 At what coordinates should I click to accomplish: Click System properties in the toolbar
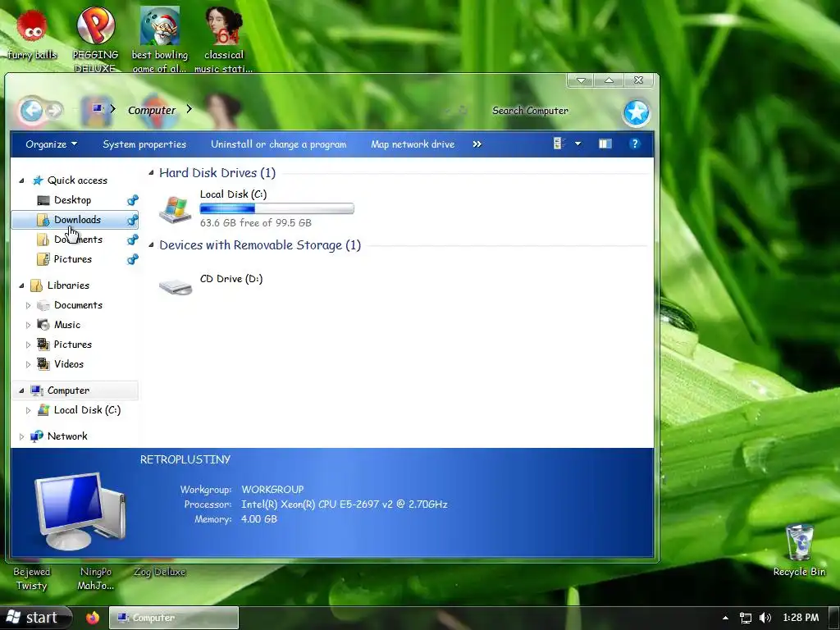(144, 144)
